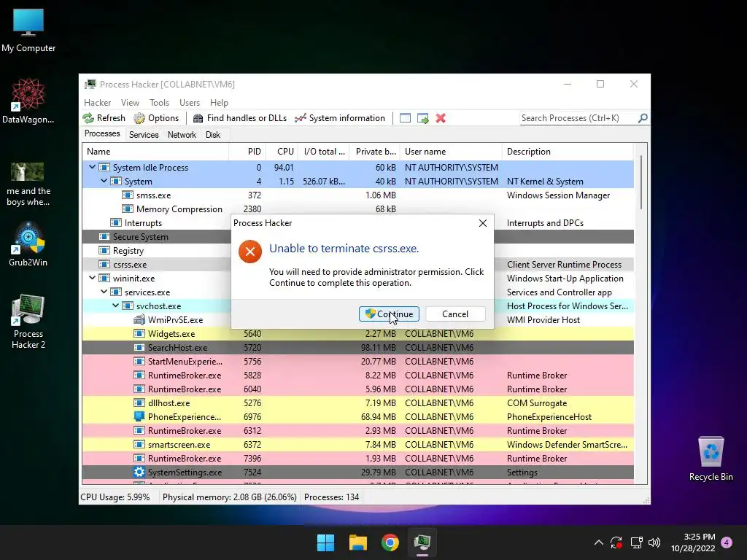This screenshot has width=747, height=560.
Task: Close the Process Hacker error dialog
Action: 483,223
